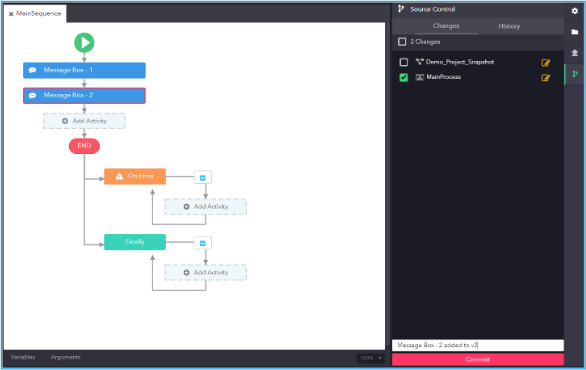Check the 2 Changes select-all checkbox
Viewport: 586px width, 370px height.
click(402, 41)
